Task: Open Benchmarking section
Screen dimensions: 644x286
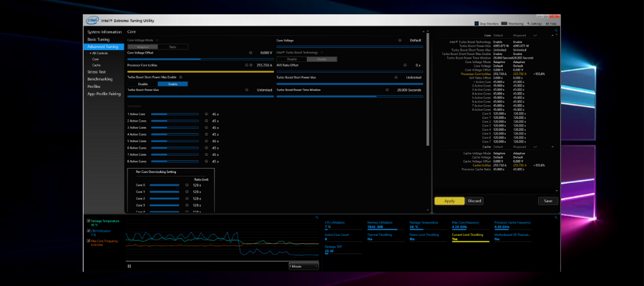Action: click(x=99, y=79)
